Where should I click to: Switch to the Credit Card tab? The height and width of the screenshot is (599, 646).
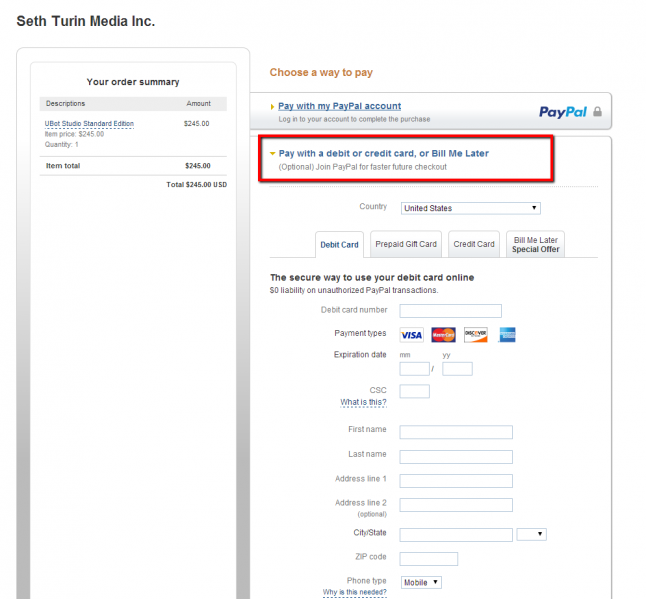coord(474,244)
